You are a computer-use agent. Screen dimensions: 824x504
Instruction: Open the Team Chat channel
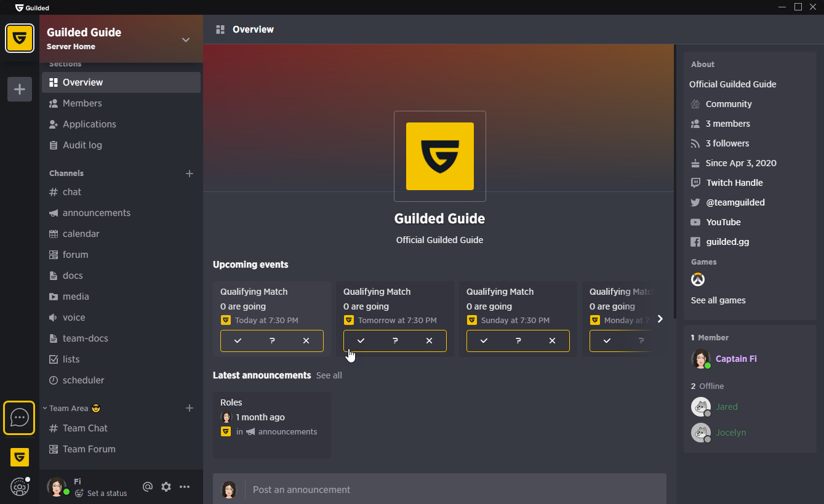(121, 428)
